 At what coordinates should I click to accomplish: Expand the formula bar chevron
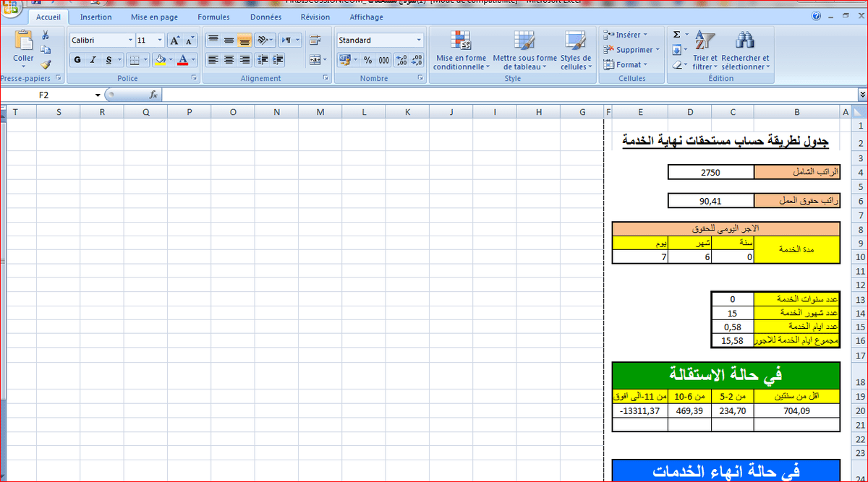coord(862,95)
